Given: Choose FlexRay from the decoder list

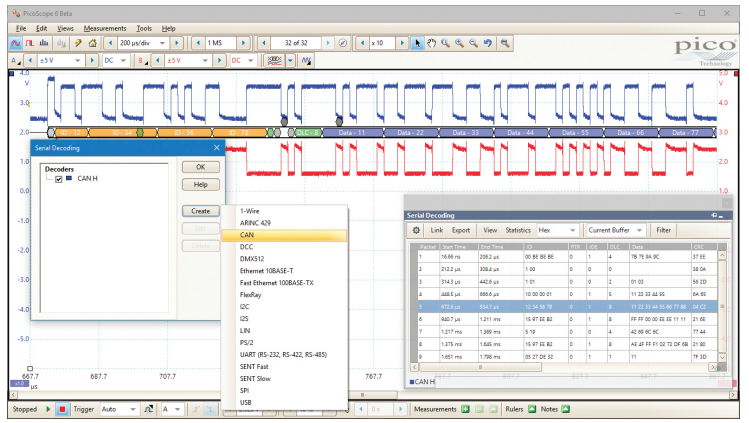Looking at the screenshot, I should pyautogui.click(x=284, y=295).
